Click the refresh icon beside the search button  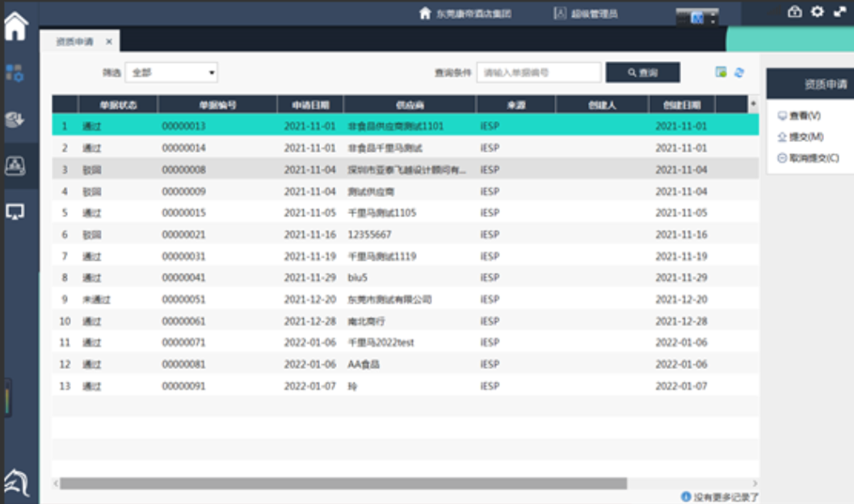(738, 73)
